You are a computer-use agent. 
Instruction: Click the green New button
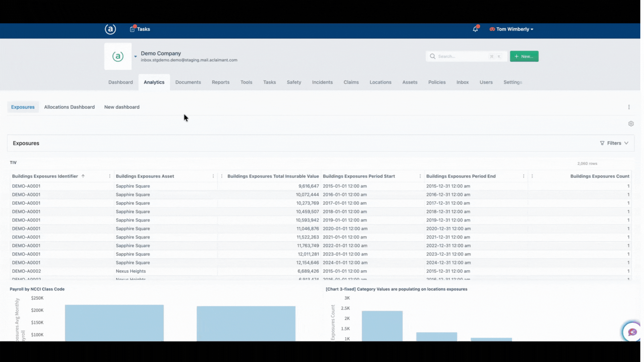(524, 56)
